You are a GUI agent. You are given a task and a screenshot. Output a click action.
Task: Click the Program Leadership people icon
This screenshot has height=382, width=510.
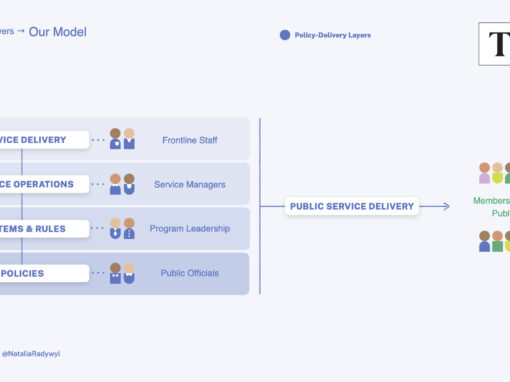(x=122, y=229)
